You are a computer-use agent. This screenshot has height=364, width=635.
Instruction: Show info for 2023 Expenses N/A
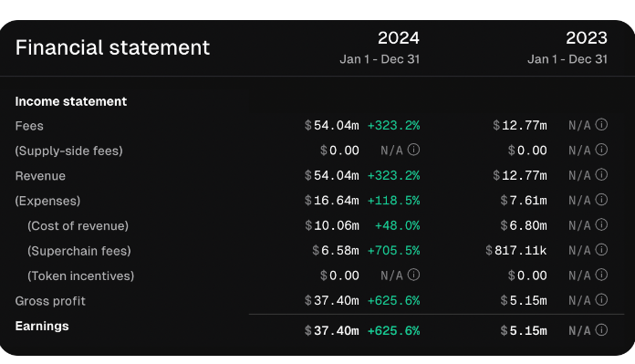(x=601, y=200)
